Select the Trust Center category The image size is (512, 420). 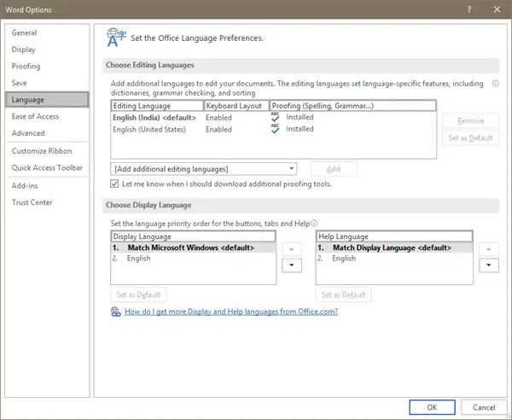click(x=32, y=202)
